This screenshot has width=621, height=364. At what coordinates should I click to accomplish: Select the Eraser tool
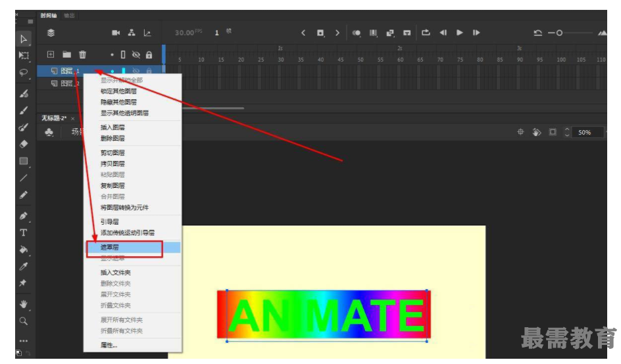(x=24, y=144)
